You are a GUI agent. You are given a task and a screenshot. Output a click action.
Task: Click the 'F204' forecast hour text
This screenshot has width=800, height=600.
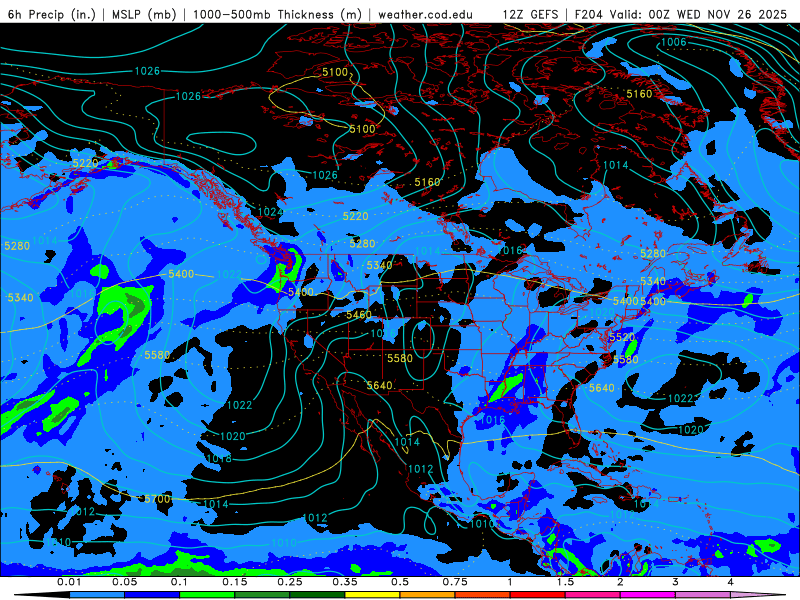click(588, 14)
